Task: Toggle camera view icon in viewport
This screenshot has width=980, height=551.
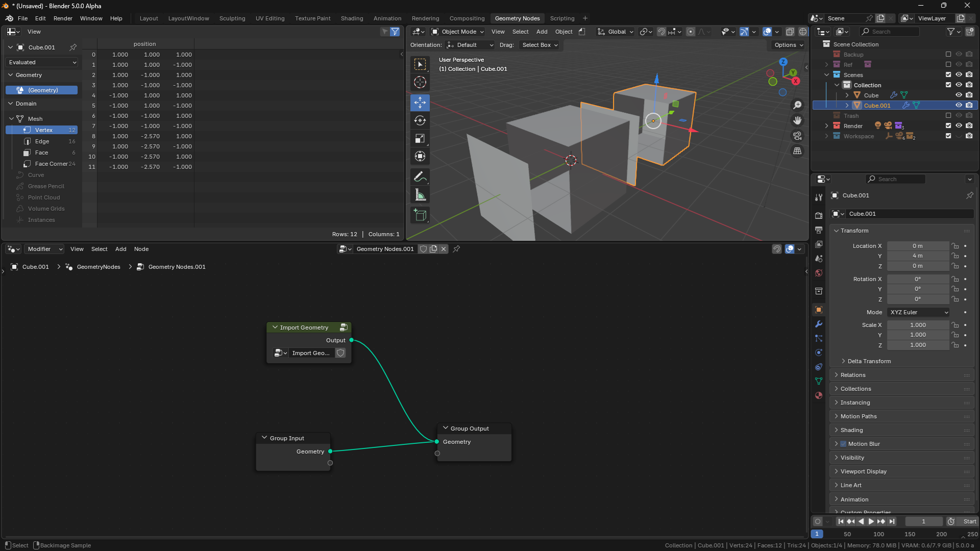Action: click(x=797, y=136)
